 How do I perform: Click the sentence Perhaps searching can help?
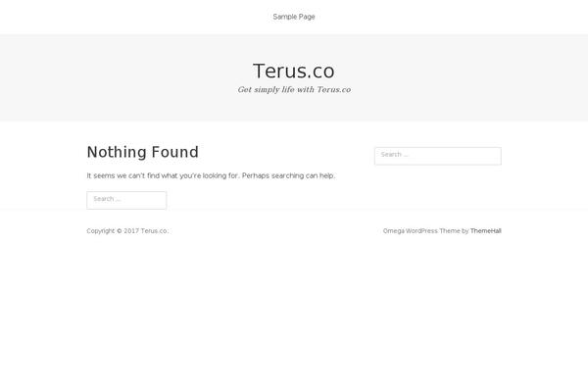coord(288,175)
